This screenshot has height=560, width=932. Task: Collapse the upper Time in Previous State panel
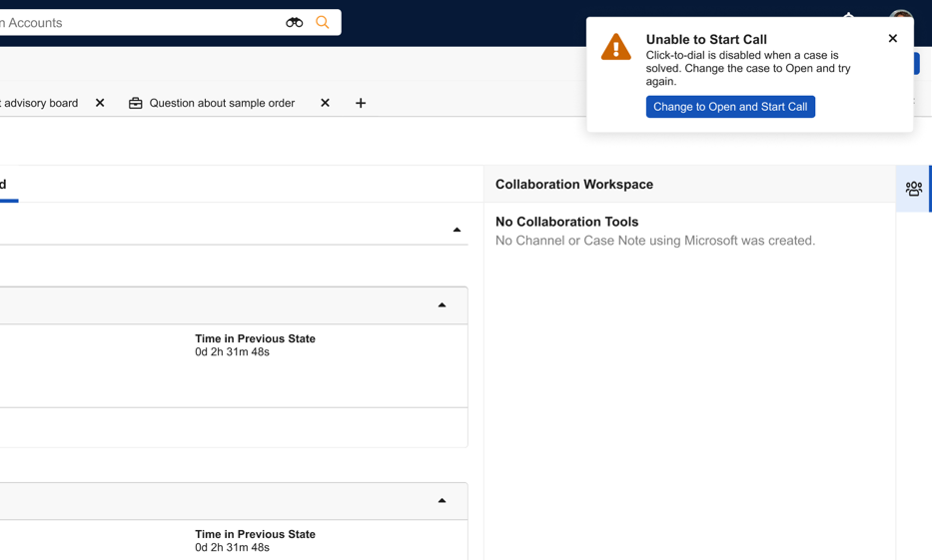tap(442, 305)
